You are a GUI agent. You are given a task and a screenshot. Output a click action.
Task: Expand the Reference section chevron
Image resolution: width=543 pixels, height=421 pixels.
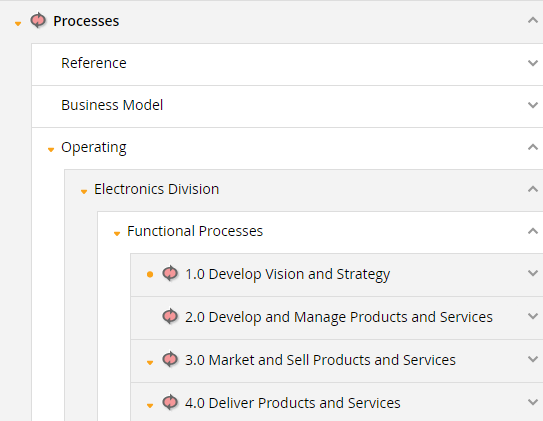point(533,63)
